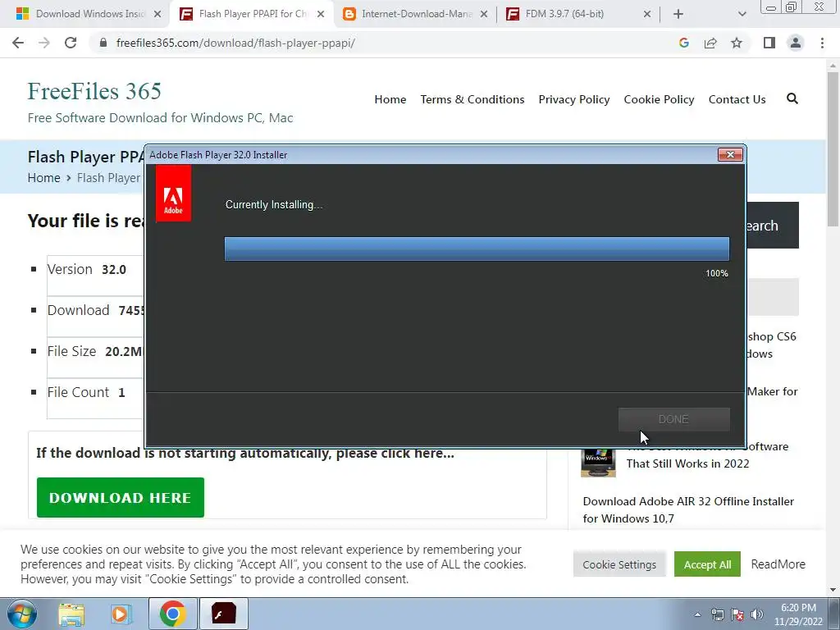This screenshot has height=630, width=840.
Task: Open the Windows software 2022 thumbnail
Action: 598,463
